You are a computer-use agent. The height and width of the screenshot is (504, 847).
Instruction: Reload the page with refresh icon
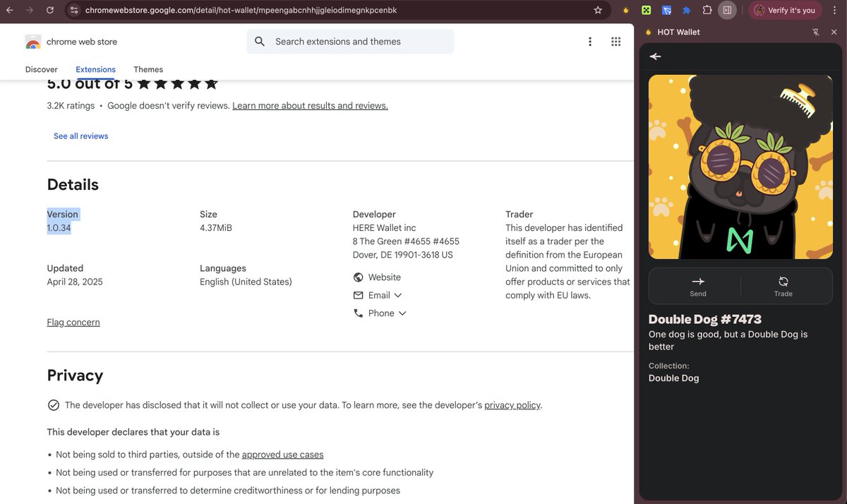[50, 10]
